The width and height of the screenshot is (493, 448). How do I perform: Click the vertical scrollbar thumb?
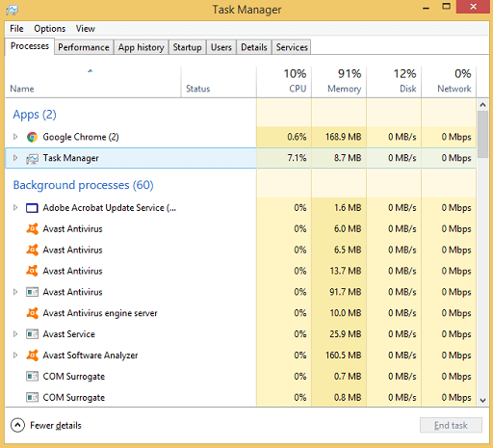pos(482,134)
